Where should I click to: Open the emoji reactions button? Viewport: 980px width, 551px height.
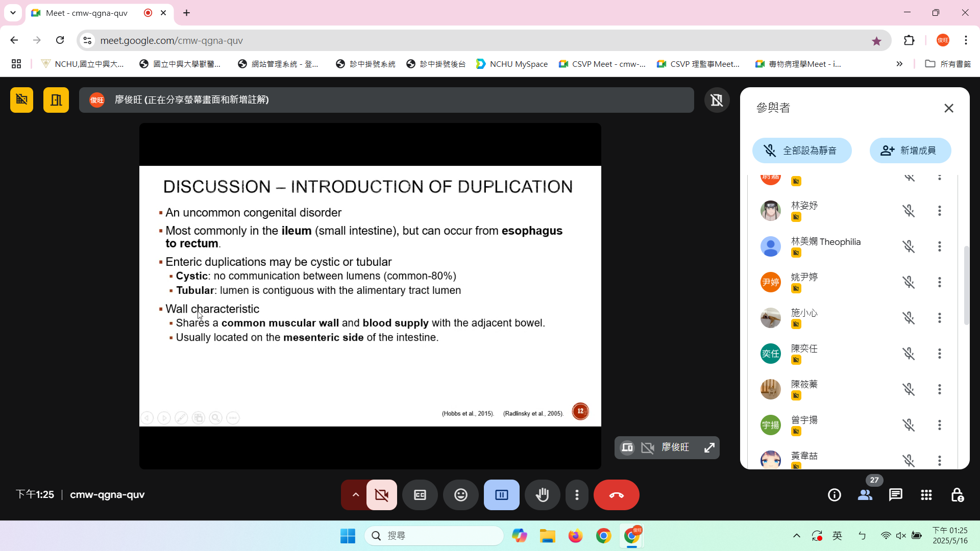tap(460, 495)
